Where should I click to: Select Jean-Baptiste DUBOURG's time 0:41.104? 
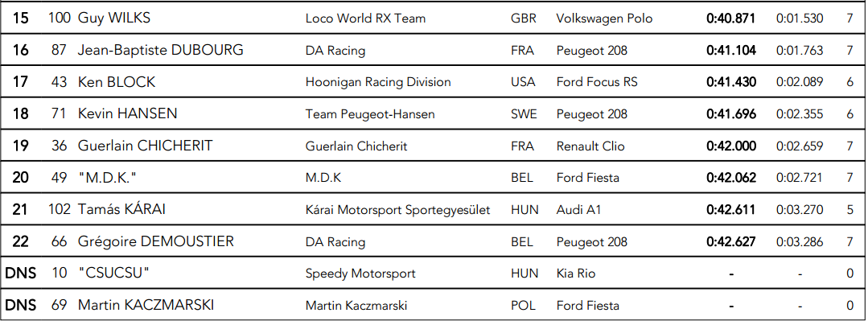(x=730, y=51)
